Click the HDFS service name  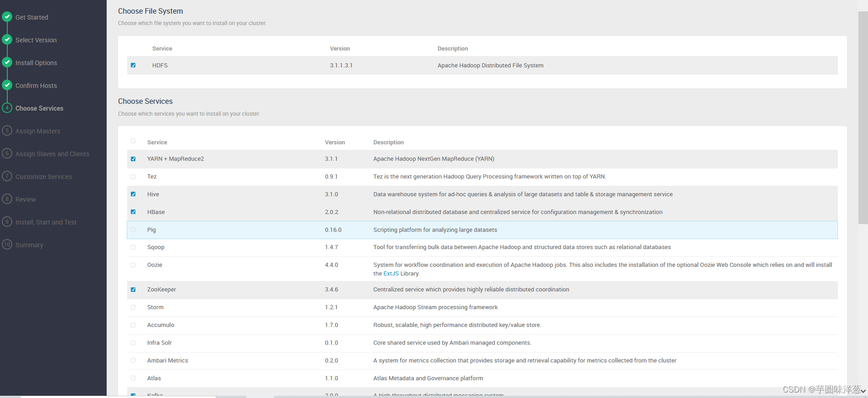pos(160,66)
